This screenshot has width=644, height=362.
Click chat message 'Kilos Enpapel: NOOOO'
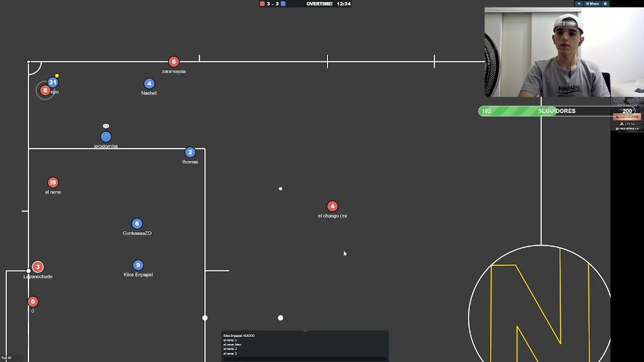[239, 335]
